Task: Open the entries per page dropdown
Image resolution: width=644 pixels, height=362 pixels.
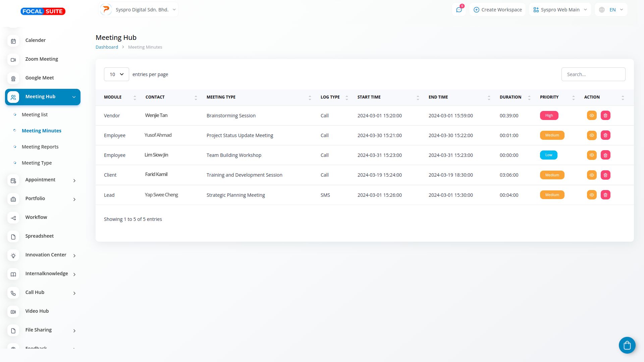Action: (x=116, y=74)
